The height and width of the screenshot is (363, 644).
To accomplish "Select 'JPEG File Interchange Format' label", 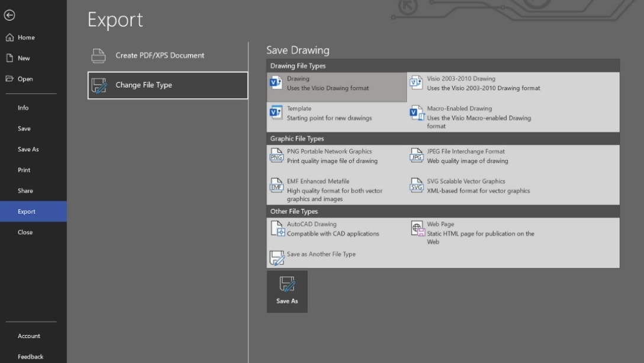I will coord(466,151).
